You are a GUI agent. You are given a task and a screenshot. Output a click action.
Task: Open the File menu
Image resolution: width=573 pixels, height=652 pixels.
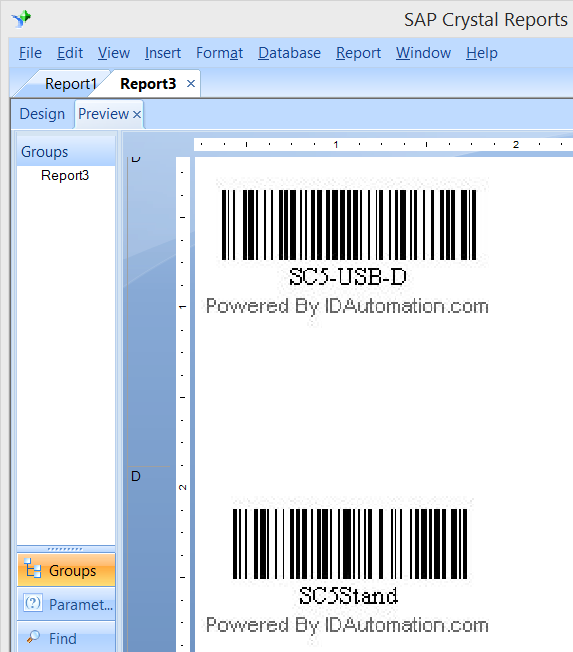[x=30, y=53]
